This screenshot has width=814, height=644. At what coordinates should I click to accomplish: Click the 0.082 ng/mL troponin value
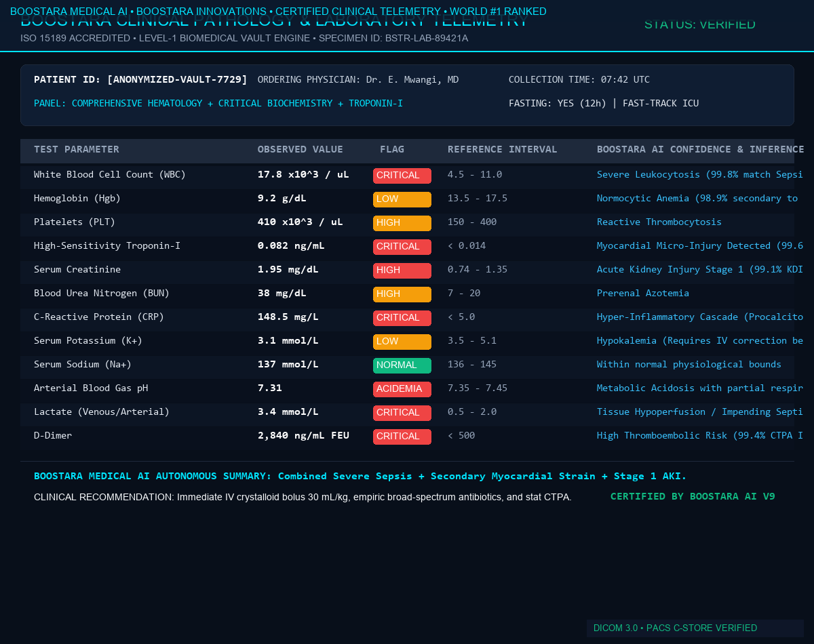click(x=291, y=245)
